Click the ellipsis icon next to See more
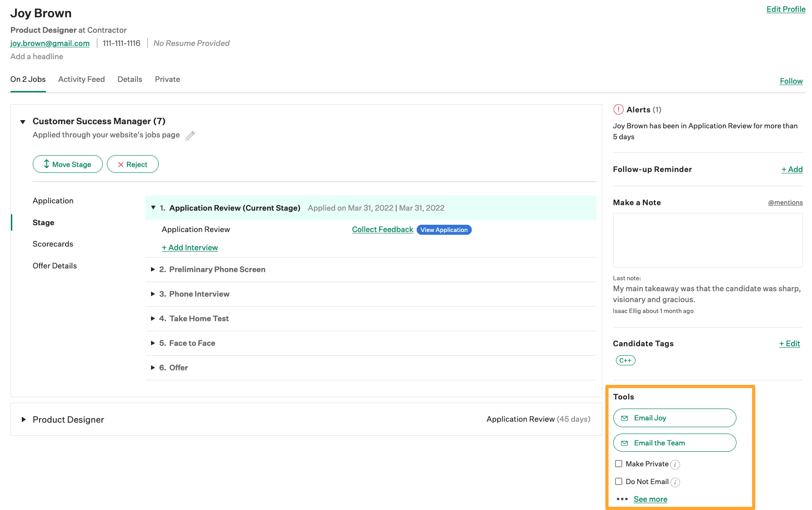812x510 pixels. click(621, 499)
